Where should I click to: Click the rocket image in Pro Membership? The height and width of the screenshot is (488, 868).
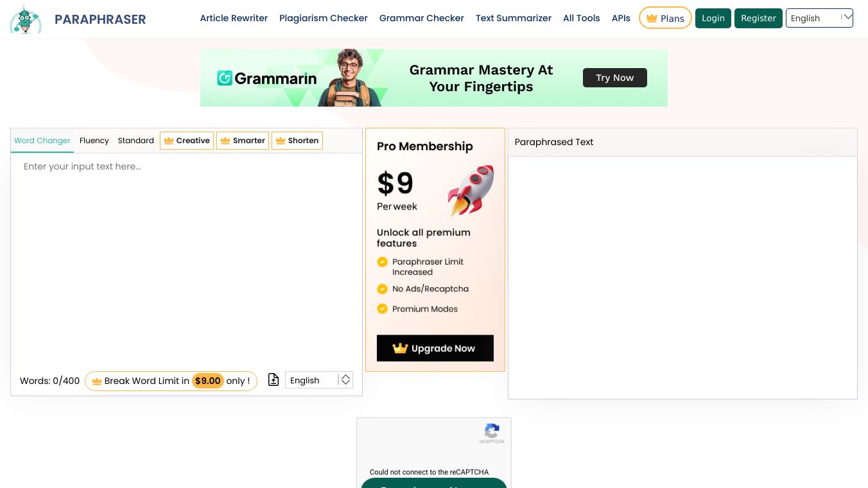point(471,191)
